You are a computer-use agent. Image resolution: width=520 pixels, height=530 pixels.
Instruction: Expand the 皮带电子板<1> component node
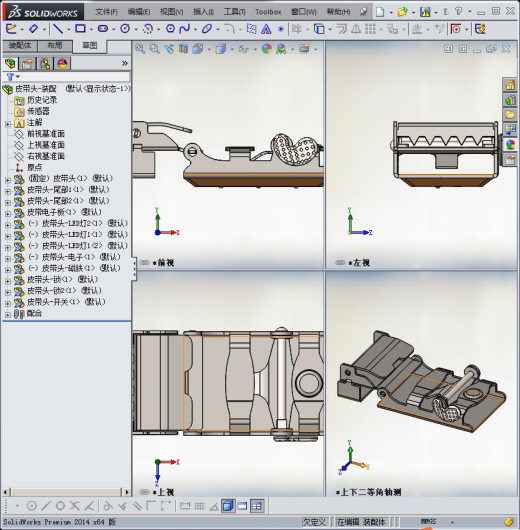pyautogui.click(x=8, y=214)
